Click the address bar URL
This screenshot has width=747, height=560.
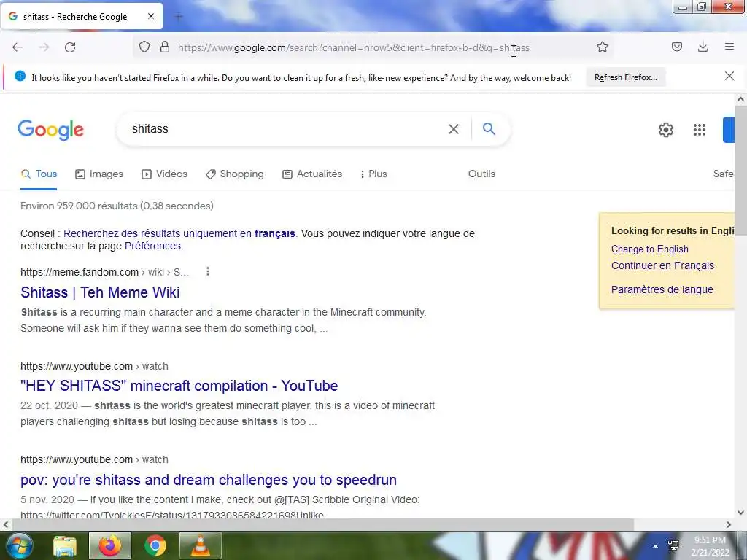(x=354, y=47)
